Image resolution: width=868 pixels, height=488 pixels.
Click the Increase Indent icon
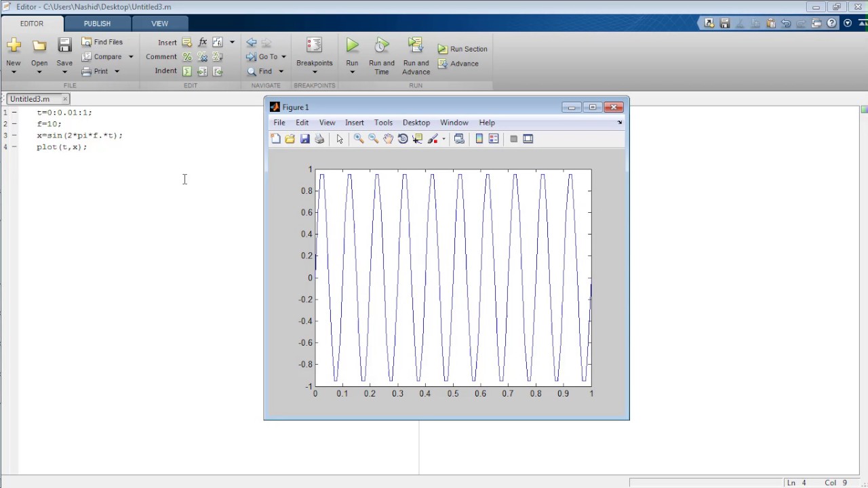point(202,71)
